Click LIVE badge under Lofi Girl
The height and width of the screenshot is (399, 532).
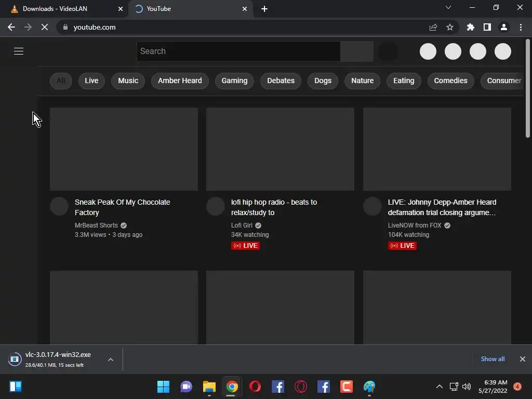(245, 246)
